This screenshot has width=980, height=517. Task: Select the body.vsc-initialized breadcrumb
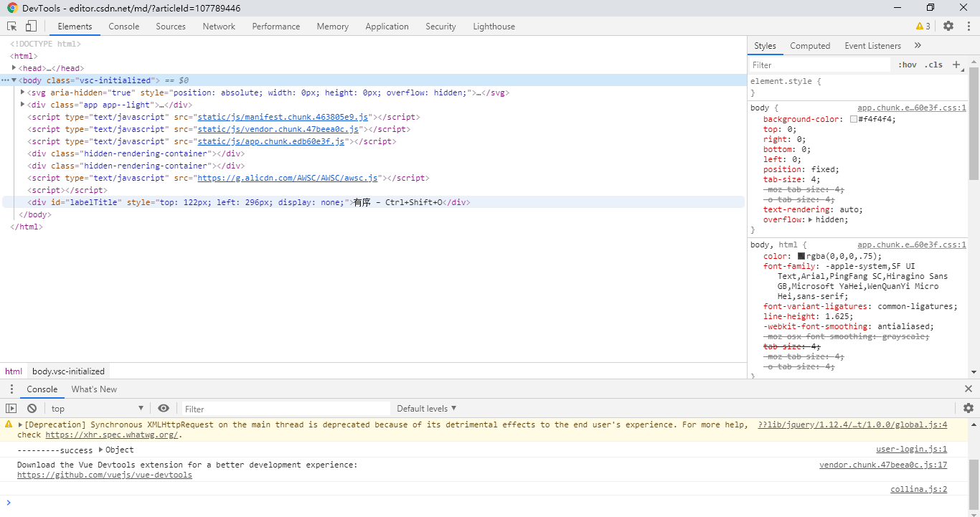(x=68, y=371)
